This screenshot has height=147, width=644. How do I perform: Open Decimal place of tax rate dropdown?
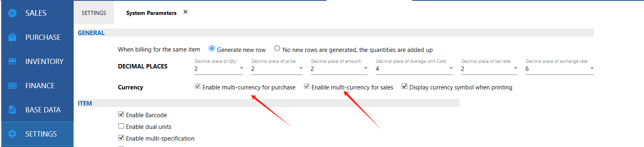[x=489, y=69]
